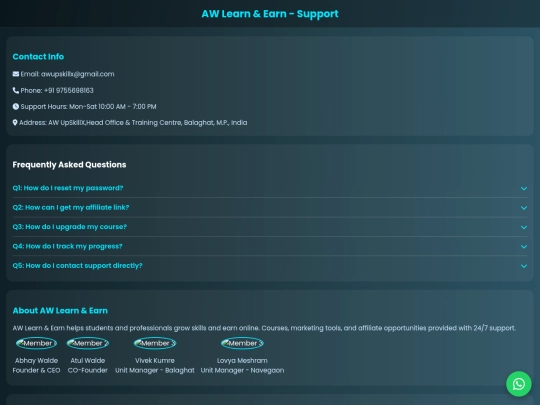The height and width of the screenshot is (405, 540).
Task: Open question 'Q1: How do I reset my password?'
Action: (270, 188)
